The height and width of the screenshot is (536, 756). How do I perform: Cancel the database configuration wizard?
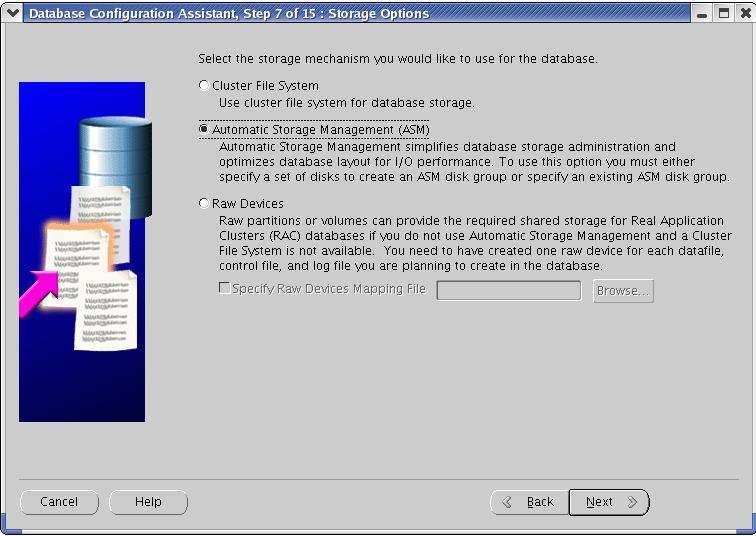[59, 502]
